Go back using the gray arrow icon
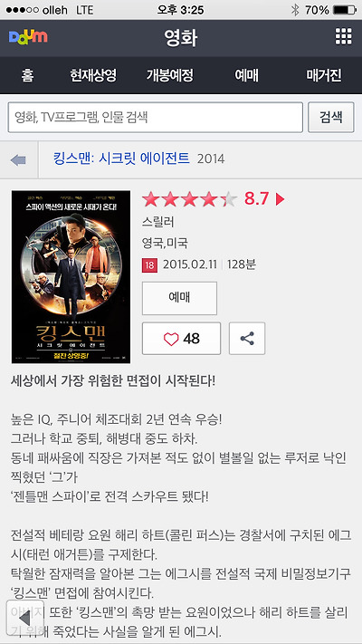Viewport: 362px width, 644px height. coord(19,160)
